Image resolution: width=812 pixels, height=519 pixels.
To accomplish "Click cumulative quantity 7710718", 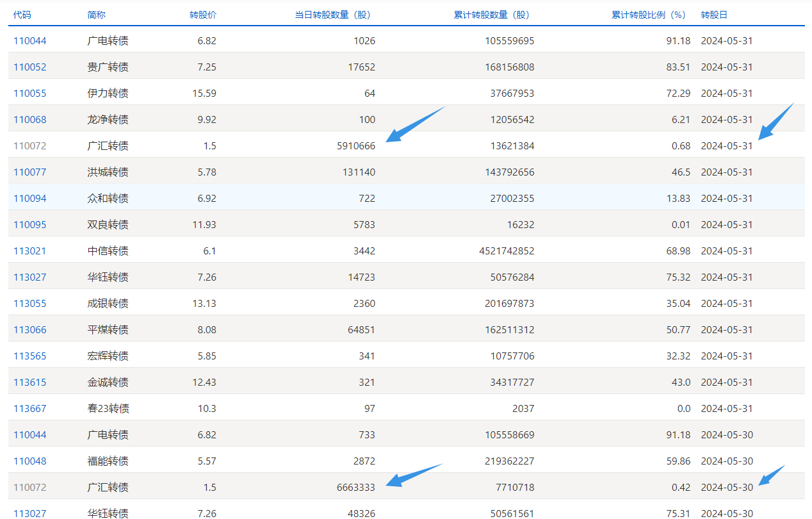I will tap(515, 488).
